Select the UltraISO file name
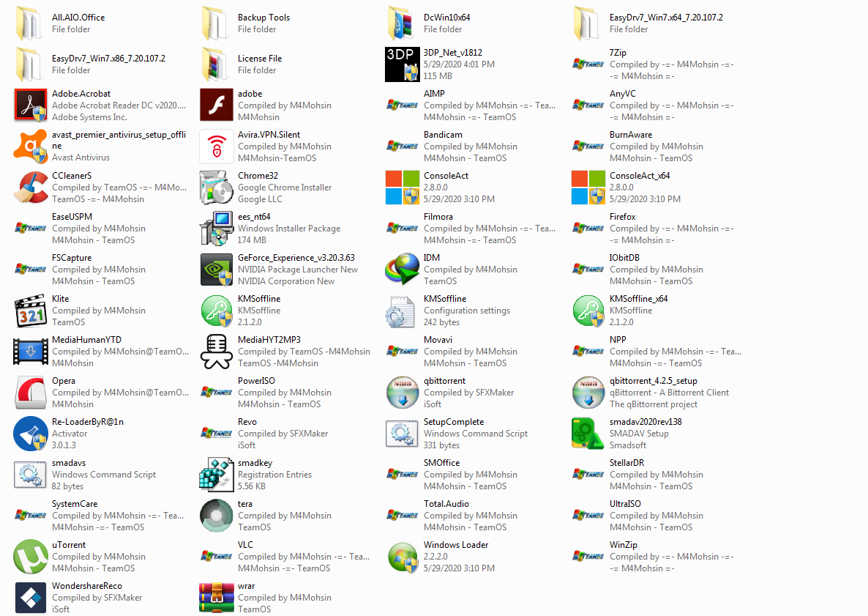 click(x=626, y=503)
